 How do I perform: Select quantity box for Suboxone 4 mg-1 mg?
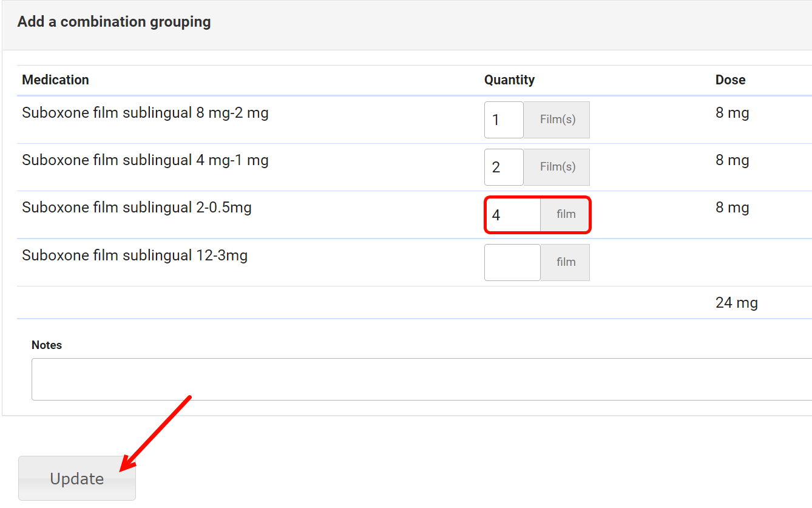tap(504, 167)
